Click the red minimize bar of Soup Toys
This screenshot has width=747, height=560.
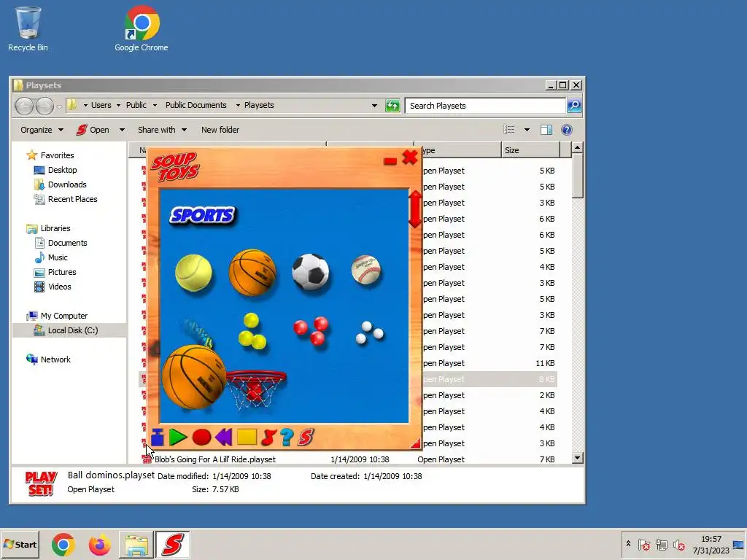point(390,161)
